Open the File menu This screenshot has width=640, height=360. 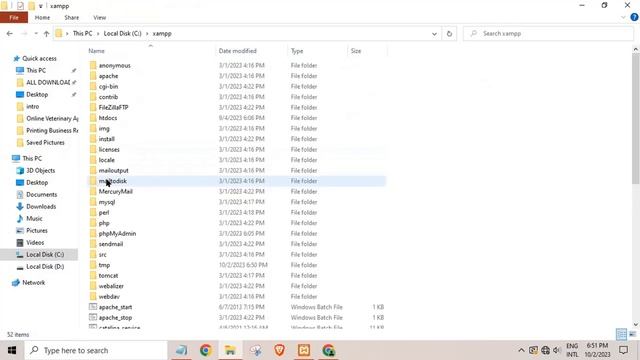coord(14,18)
